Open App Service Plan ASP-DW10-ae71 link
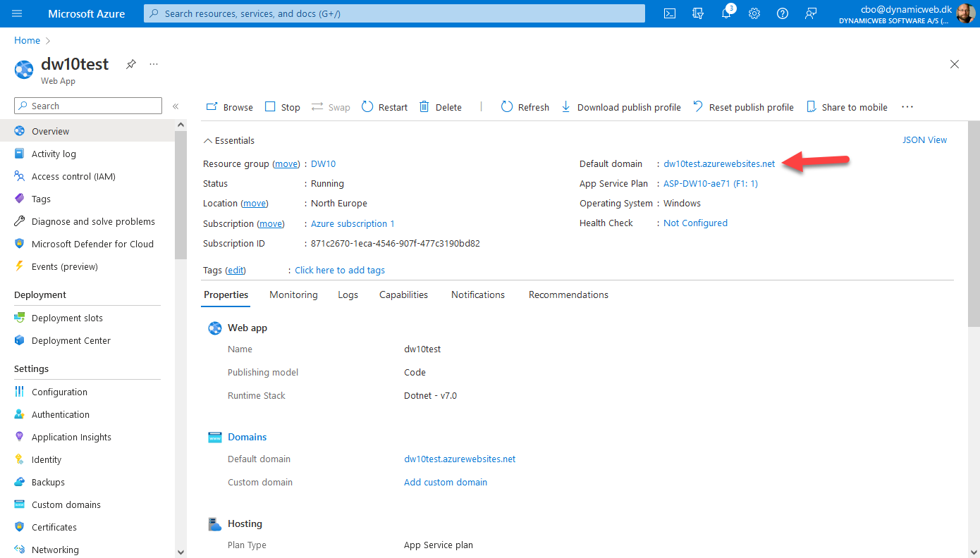The height and width of the screenshot is (558, 980). tap(711, 183)
